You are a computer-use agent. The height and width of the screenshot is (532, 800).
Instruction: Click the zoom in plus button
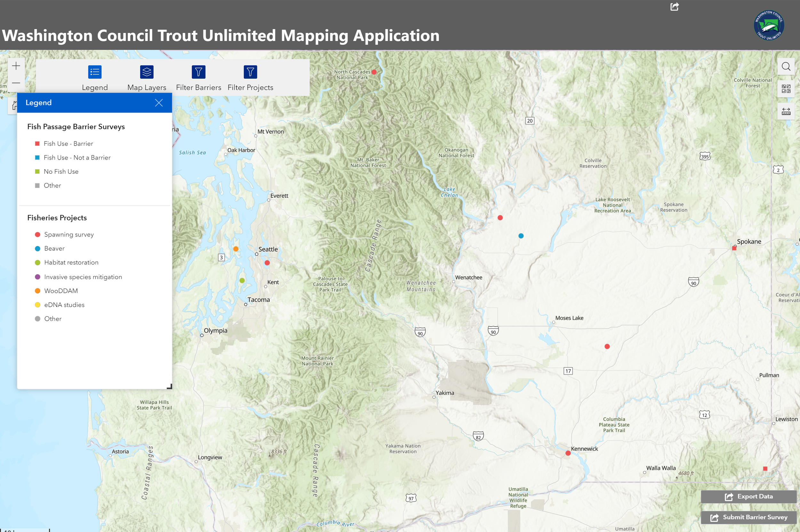(16, 66)
